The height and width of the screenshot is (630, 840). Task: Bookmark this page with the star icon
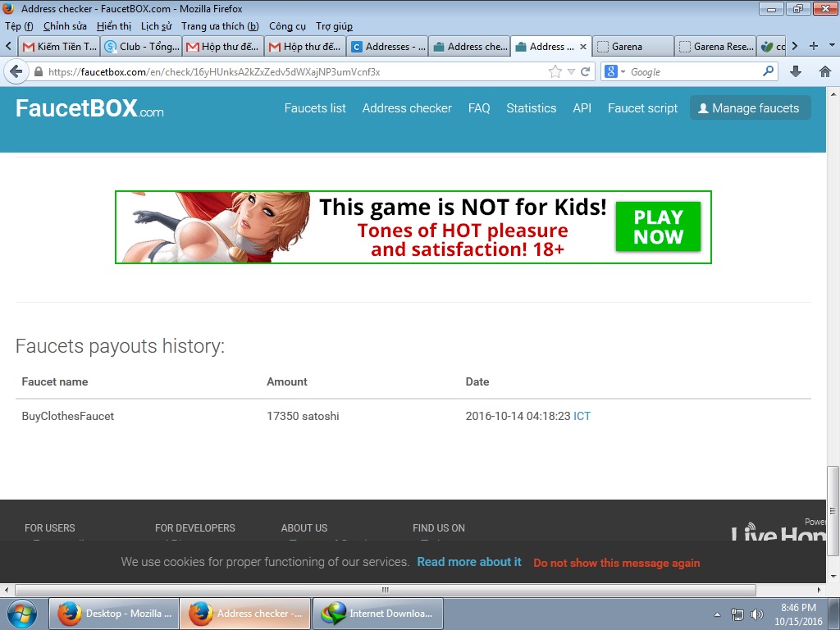(555, 72)
